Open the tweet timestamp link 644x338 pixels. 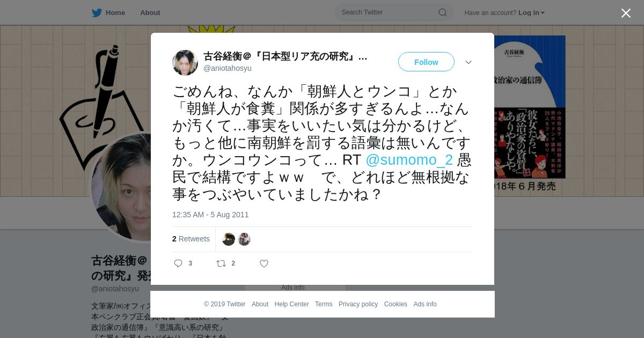[x=210, y=215]
